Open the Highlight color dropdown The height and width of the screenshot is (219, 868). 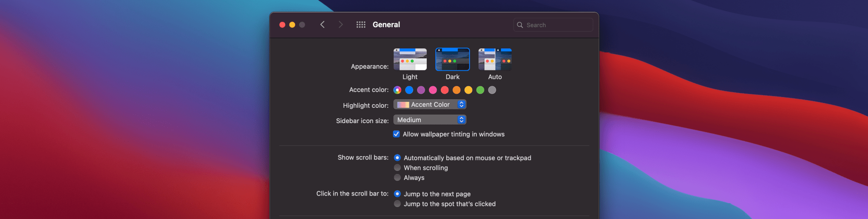click(x=430, y=104)
